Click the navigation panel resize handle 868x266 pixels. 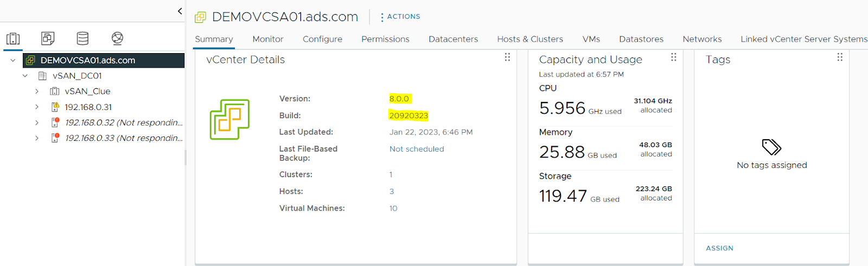186,157
